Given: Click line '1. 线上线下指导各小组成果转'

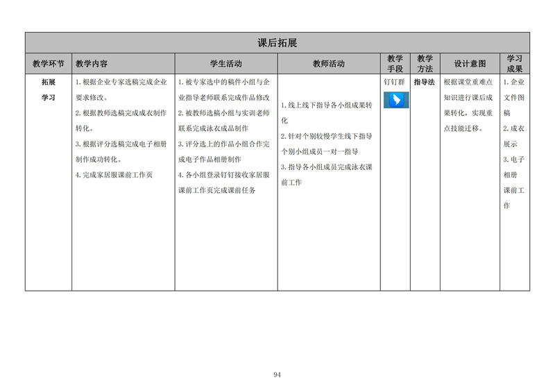Looking at the screenshot, I should tap(327, 105).
